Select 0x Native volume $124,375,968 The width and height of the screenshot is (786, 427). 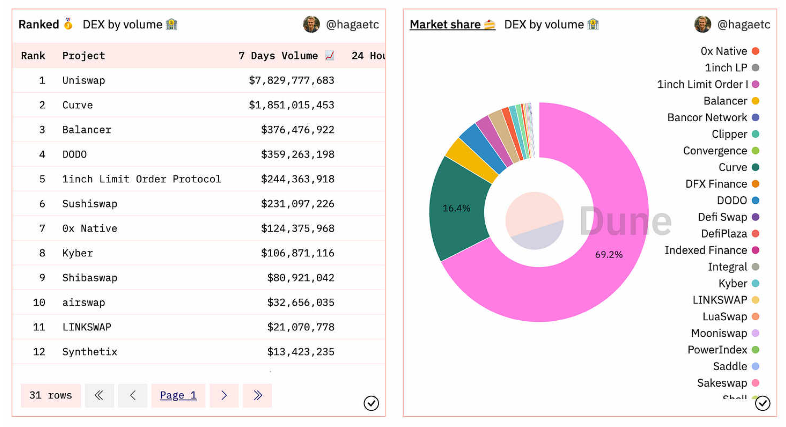(x=297, y=228)
